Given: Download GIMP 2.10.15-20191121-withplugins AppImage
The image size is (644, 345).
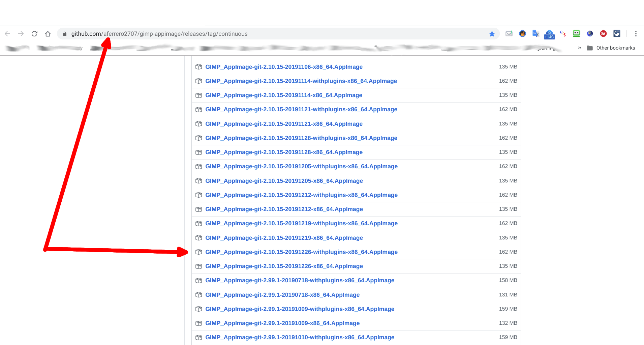Looking at the screenshot, I should [301, 109].
